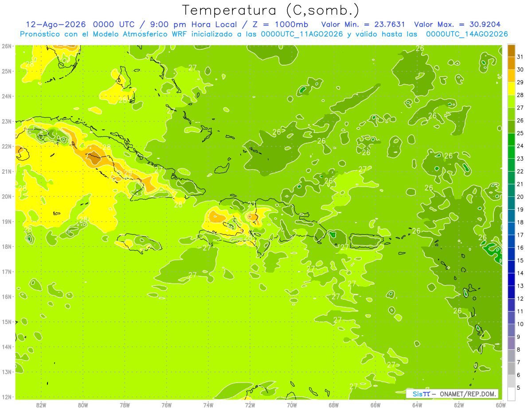Viewport: 532px width, 411px height.
Task: Click the "62W" longitude axis label
Action: tap(459, 405)
